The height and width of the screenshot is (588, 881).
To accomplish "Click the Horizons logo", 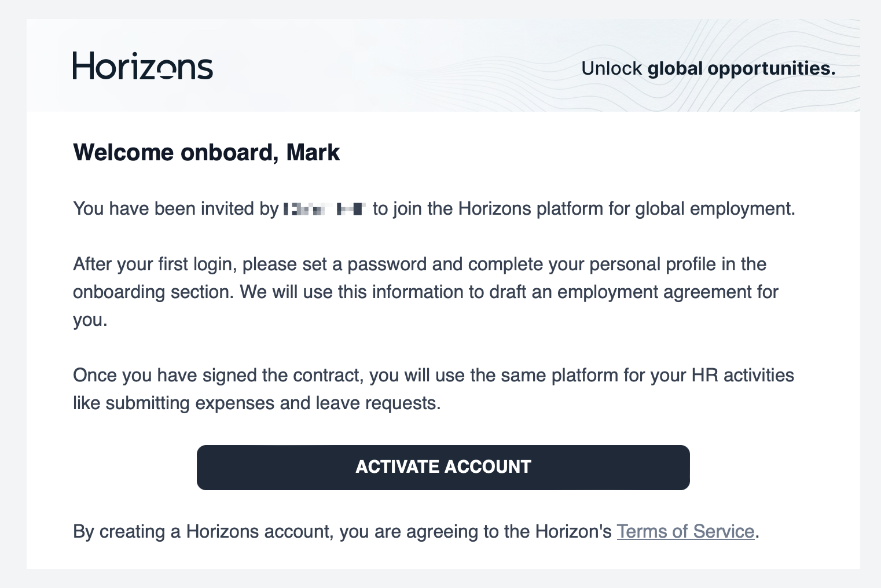I will 142,66.
